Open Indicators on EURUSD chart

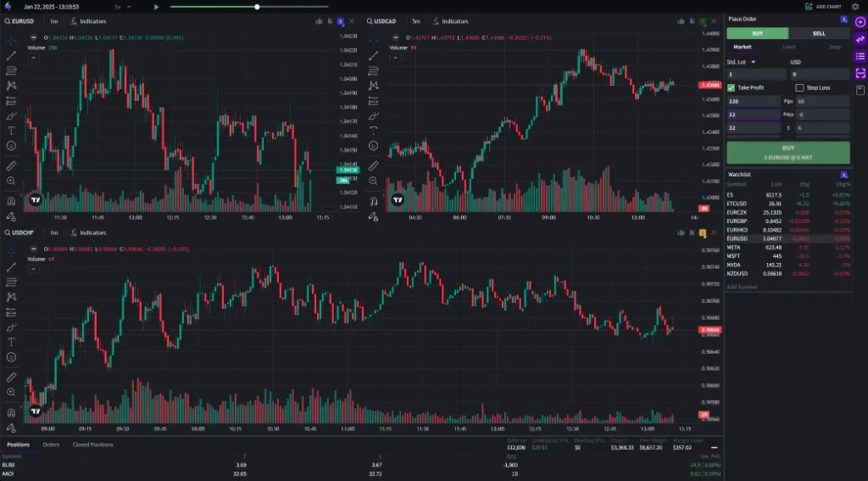point(88,21)
